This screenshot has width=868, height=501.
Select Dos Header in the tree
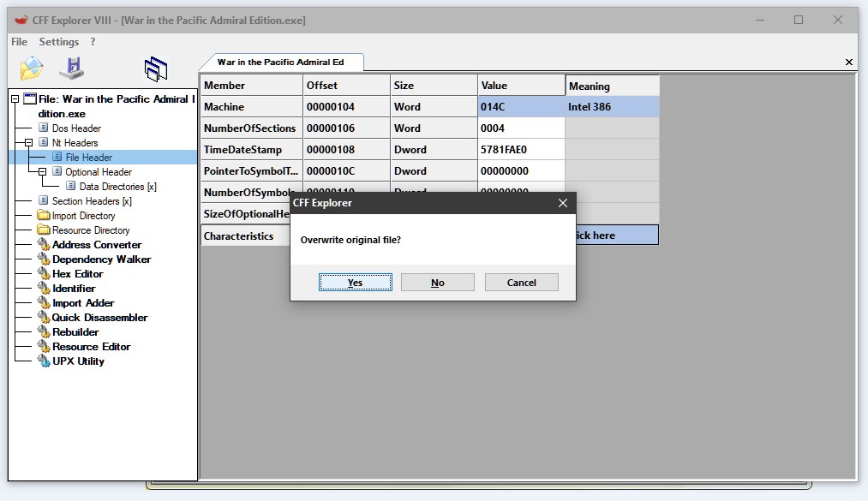click(76, 128)
